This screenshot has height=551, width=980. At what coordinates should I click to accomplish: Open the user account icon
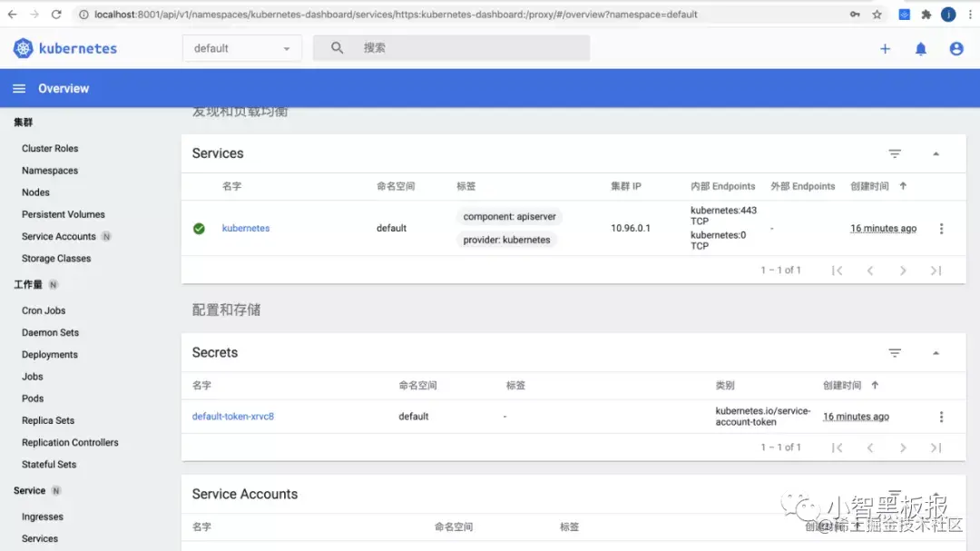(956, 49)
